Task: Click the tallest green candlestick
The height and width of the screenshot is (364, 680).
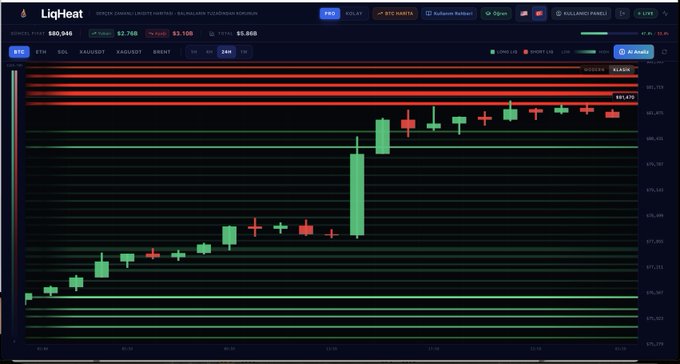Action: 357,194
